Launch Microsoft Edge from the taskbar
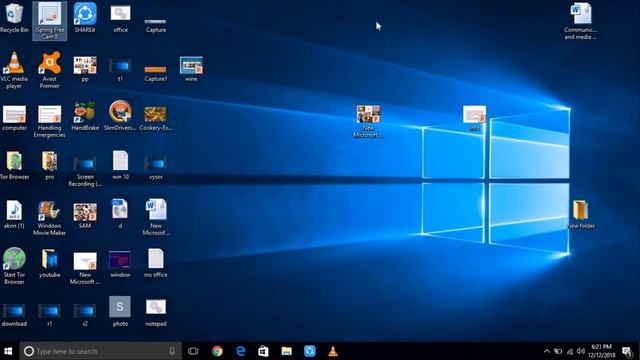 (x=240, y=351)
